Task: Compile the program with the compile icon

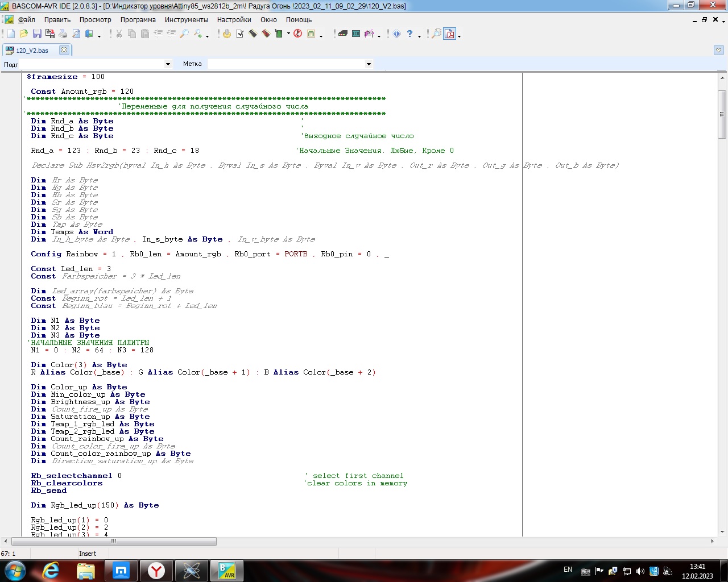Action: click(227, 34)
